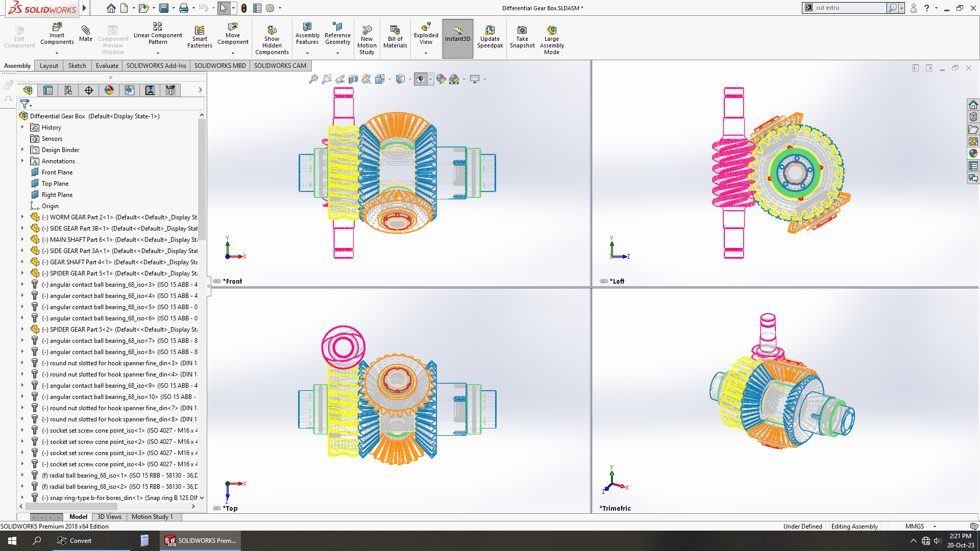
Task: Open the Appearances color ball task pane
Action: [x=973, y=154]
